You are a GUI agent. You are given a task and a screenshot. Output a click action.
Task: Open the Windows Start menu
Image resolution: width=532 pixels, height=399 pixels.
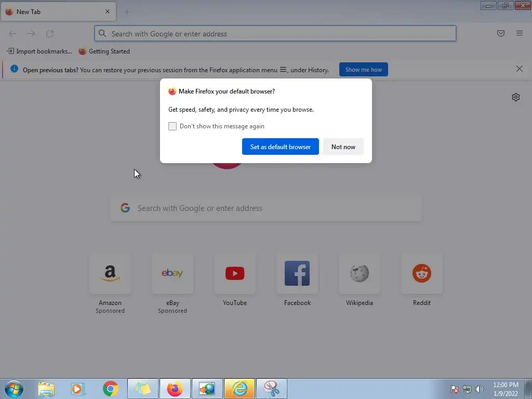click(x=14, y=389)
